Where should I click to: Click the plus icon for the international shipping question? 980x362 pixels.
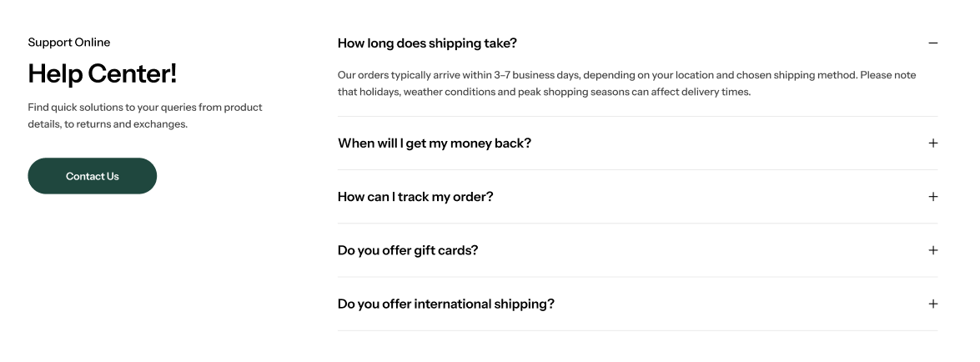[932, 304]
